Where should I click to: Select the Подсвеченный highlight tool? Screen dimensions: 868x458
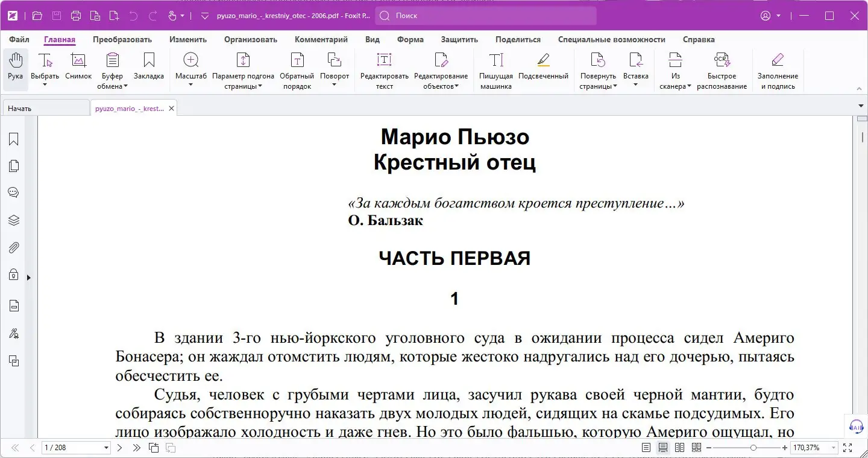click(x=543, y=67)
